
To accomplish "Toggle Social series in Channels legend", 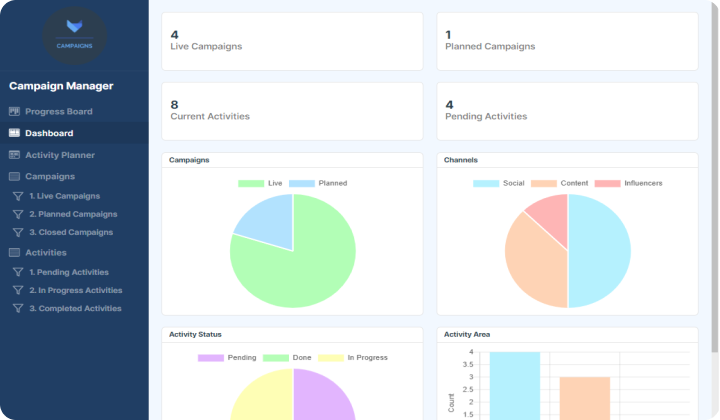I will [x=499, y=183].
